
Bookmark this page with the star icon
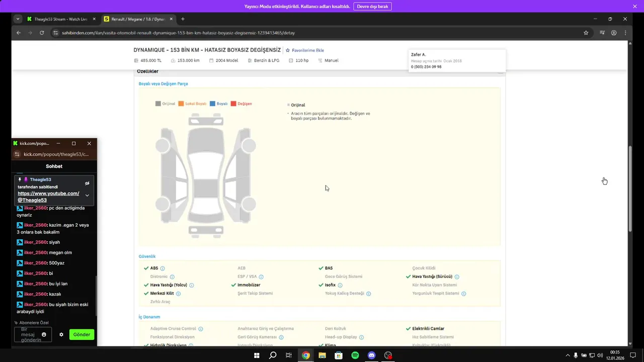586,33
